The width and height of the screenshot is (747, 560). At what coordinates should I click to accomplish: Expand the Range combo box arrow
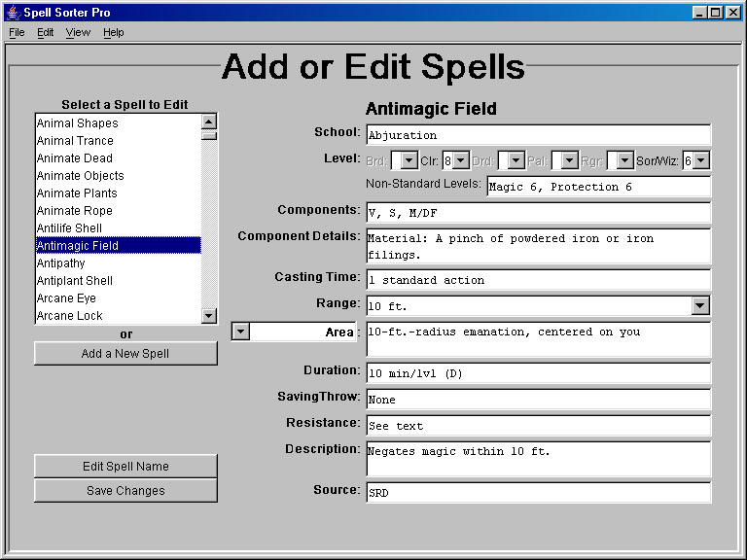pos(700,306)
